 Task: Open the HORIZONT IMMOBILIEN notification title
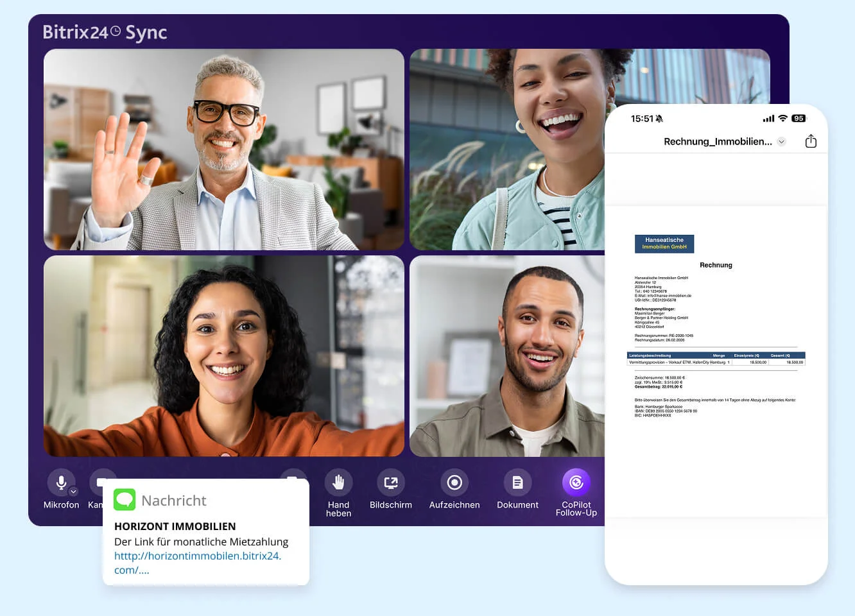175,526
